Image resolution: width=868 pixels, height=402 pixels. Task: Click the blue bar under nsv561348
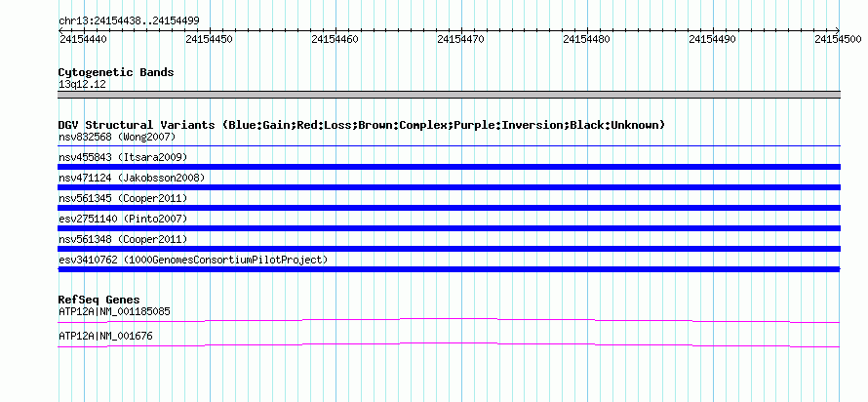(449, 249)
